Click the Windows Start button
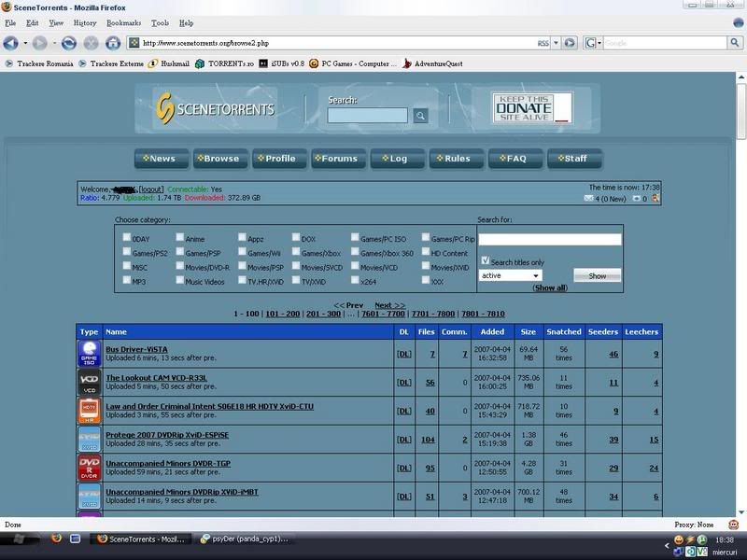This screenshot has width=747, height=560. coord(19,539)
